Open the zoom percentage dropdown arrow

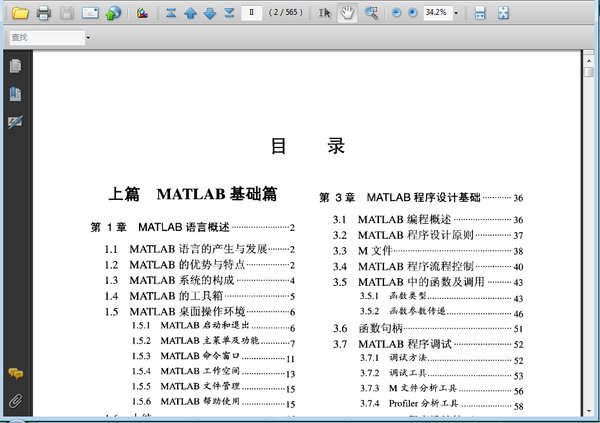tap(456, 13)
